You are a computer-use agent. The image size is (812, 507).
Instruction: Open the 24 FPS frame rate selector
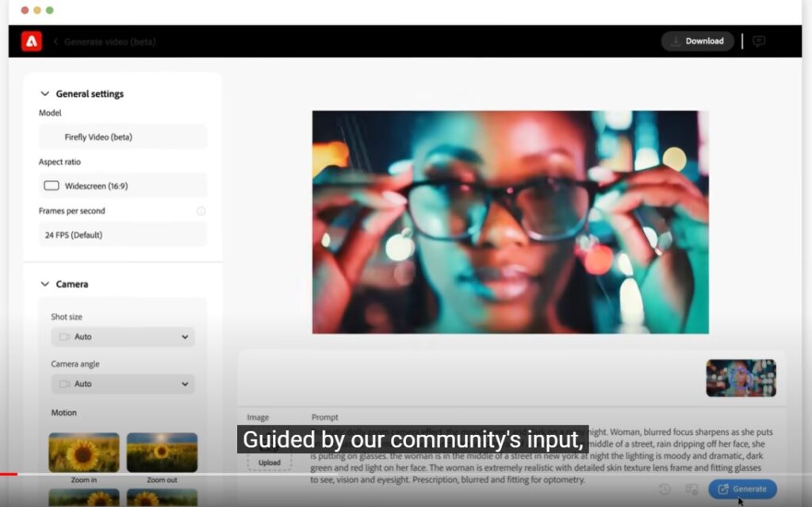[x=123, y=235]
